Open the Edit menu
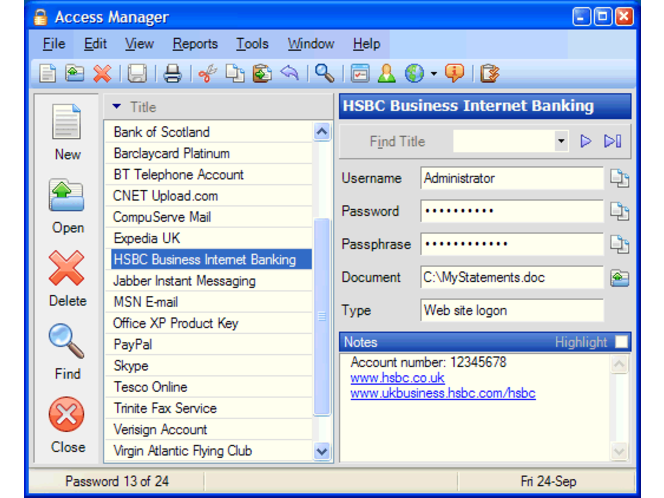 [x=95, y=44]
